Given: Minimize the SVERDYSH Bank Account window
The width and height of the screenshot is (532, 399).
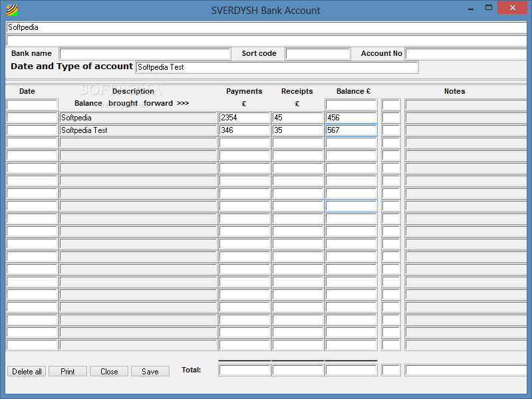Looking at the screenshot, I should click(x=471, y=9).
